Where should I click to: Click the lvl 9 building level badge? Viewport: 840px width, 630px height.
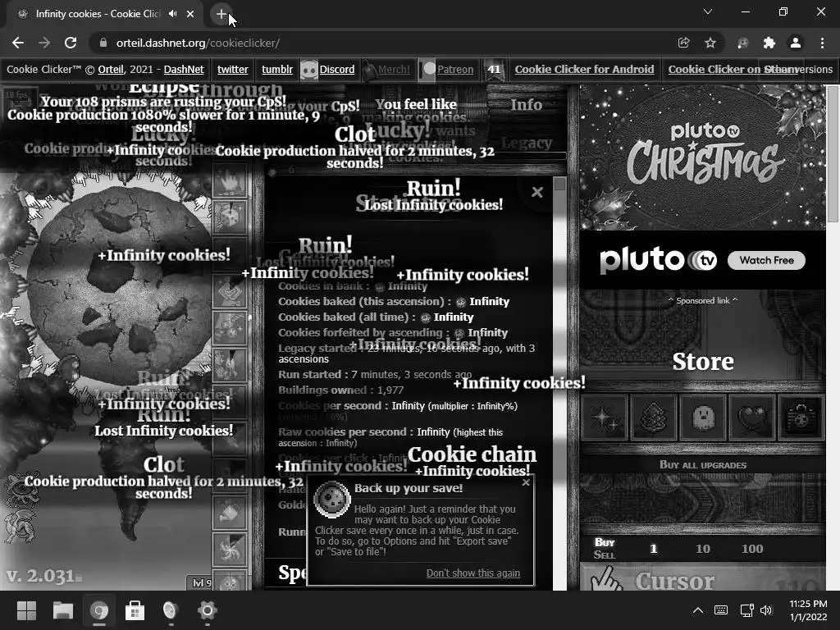(x=202, y=582)
